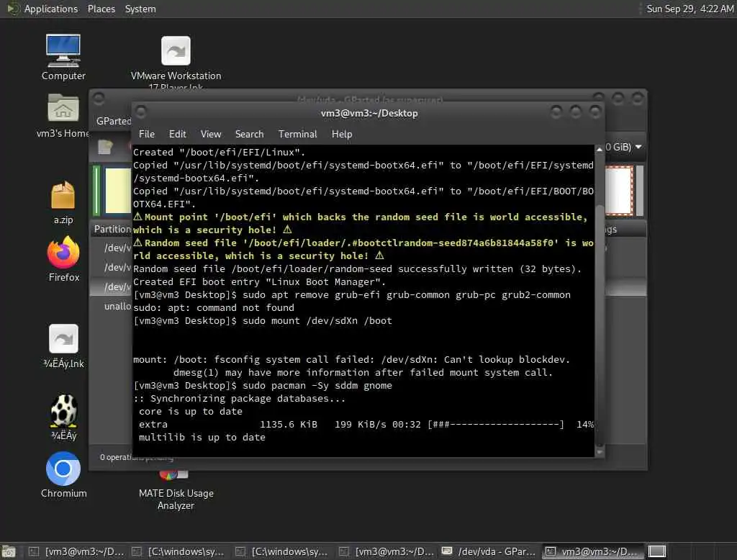Open the GParted menu in background window
The width and height of the screenshot is (737, 560).
[113, 121]
